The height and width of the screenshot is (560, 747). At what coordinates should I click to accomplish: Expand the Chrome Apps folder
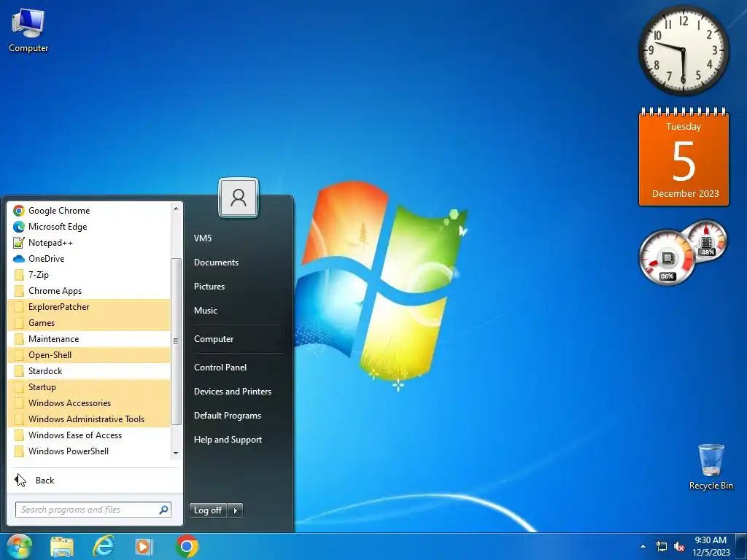[89, 291]
